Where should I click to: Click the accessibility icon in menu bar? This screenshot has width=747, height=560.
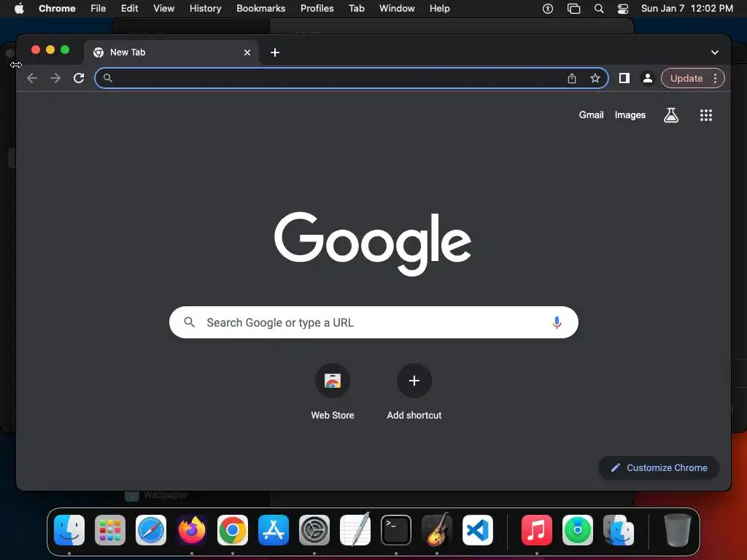[x=548, y=9]
